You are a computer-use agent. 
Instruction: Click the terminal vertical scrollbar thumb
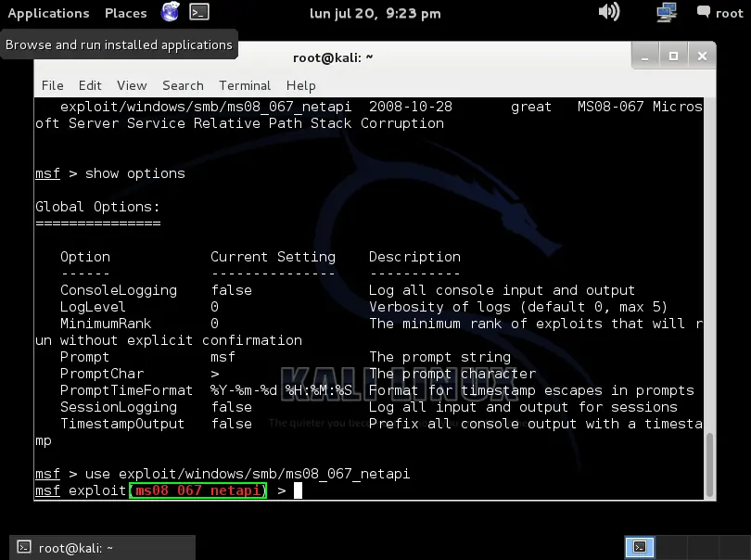coord(710,465)
